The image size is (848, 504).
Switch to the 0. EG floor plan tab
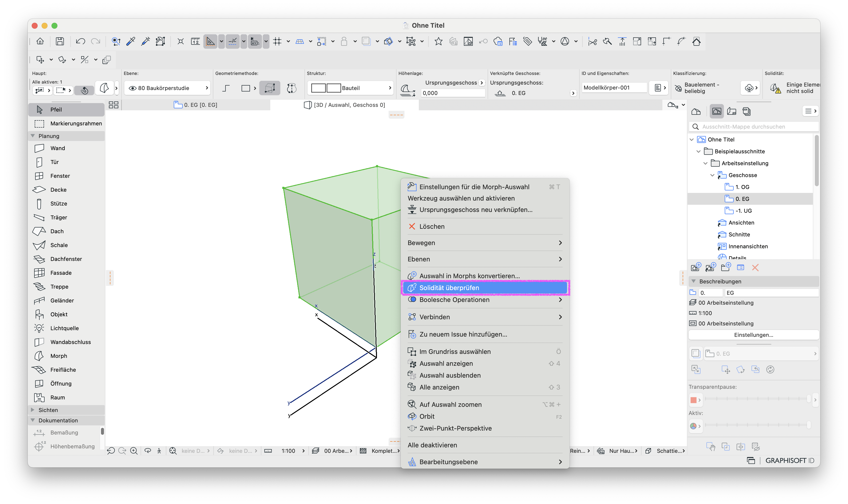(x=196, y=105)
